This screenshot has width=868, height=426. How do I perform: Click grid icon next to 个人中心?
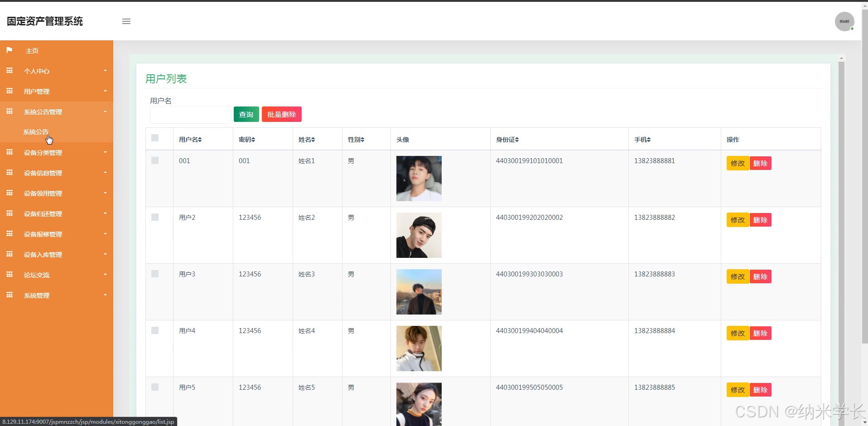point(9,70)
